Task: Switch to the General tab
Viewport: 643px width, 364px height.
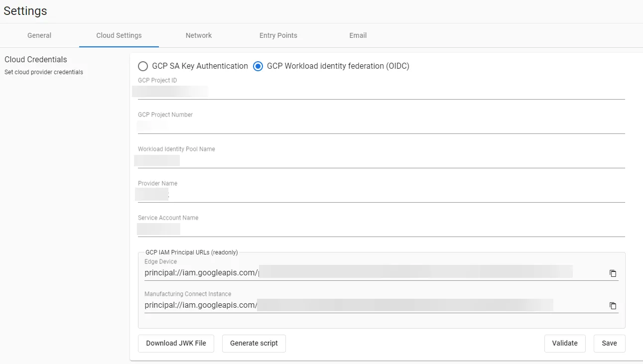Action: pos(39,35)
